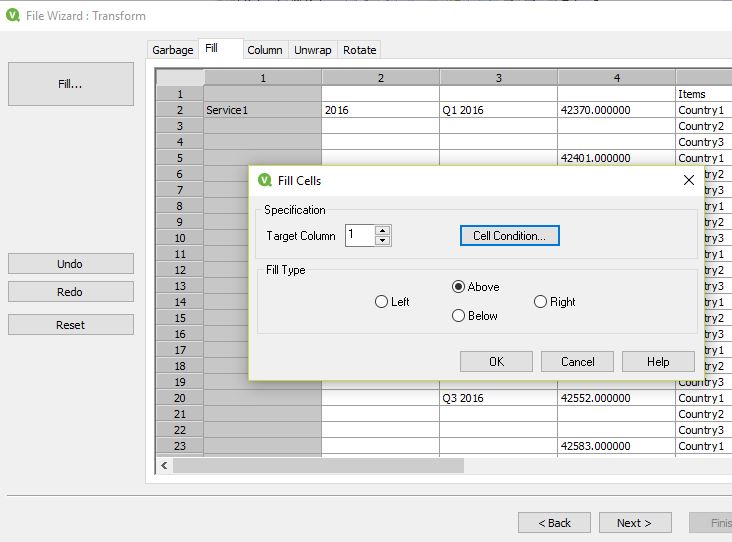The image size is (732, 542).
Task: Pick the Below fill type option
Action: pos(459,316)
